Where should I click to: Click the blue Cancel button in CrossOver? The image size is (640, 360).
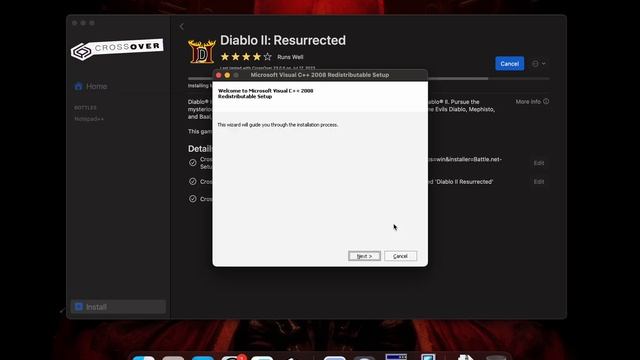tap(509, 64)
